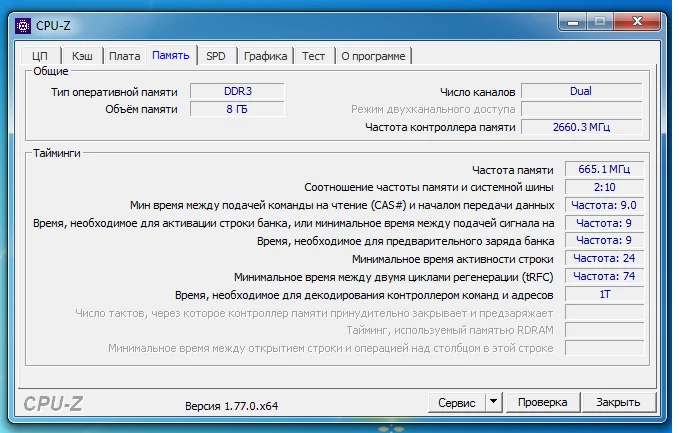Viewport: 679px width, 433px height.
Task: Select the DDR3 memory type value
Action: 237,91
